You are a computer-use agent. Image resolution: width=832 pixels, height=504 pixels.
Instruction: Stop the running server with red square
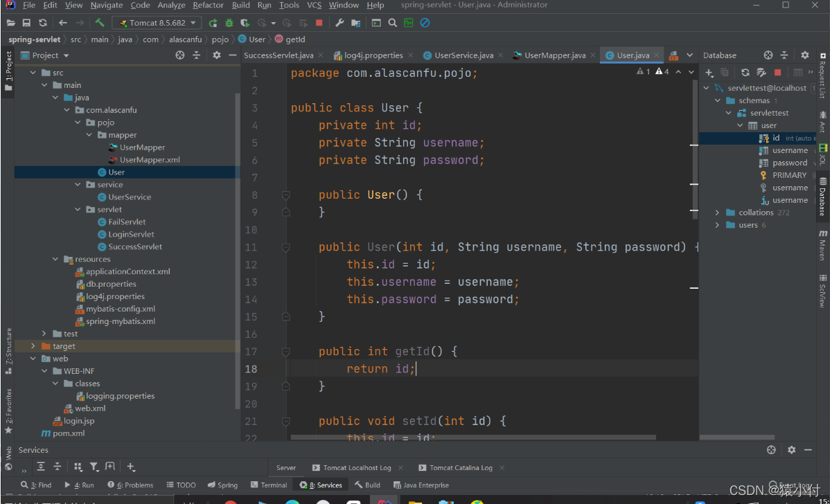[x=319, y=22]
